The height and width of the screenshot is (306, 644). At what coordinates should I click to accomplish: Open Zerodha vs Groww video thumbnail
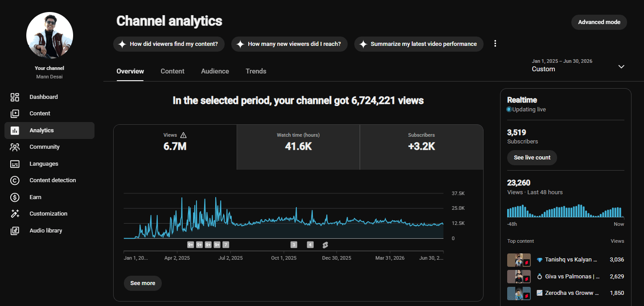pyautogui.click(x=519, y=293)
